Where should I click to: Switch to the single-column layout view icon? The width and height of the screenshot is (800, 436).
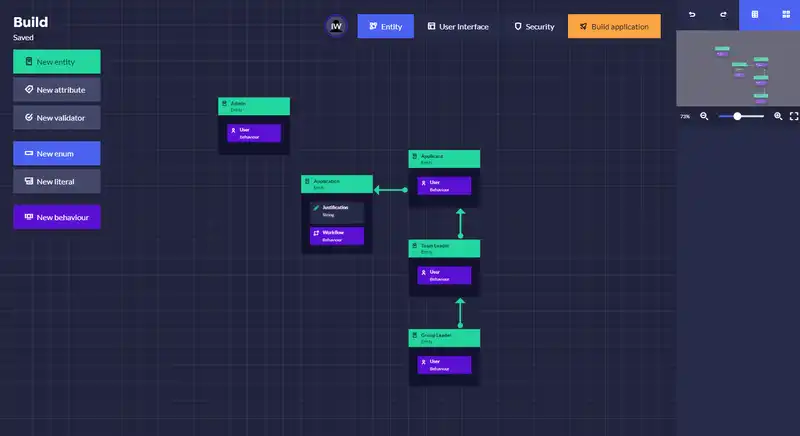click(754, 14)
